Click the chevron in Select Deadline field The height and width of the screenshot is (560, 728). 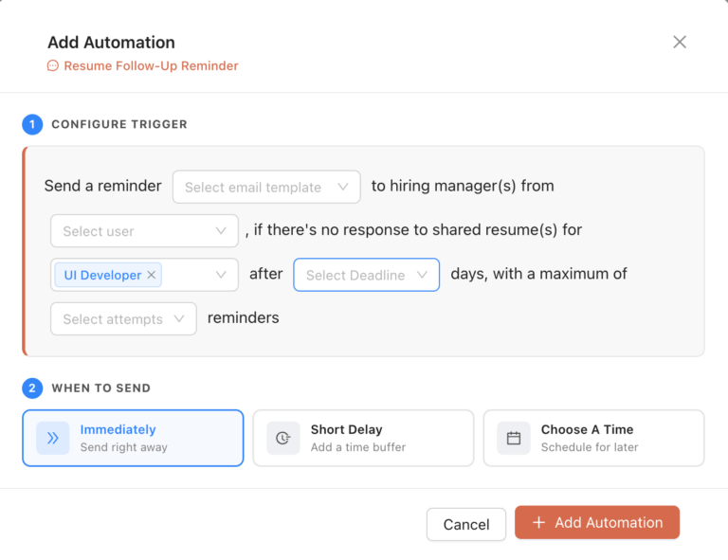pyautogui.click(x=422, y=275)
